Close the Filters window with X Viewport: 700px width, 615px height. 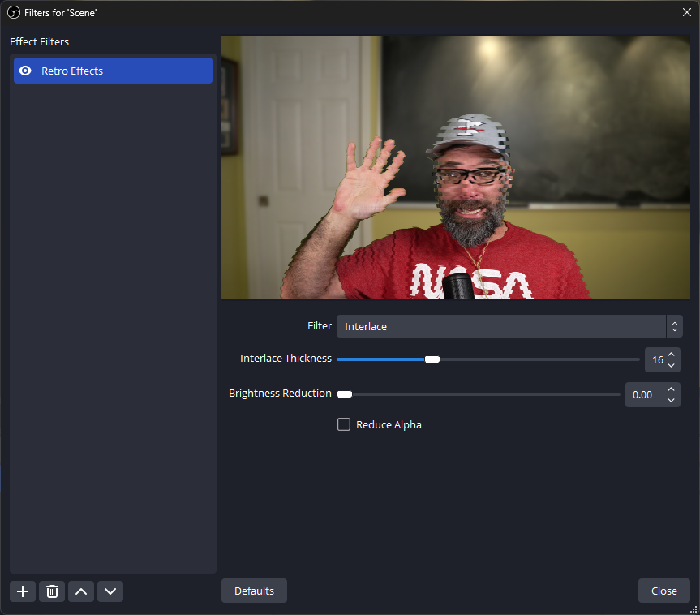pyautogui.click(x=686, y=12)
